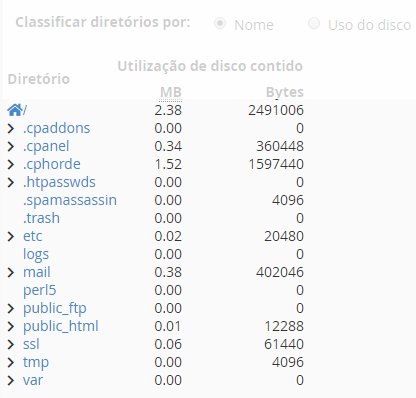The width and height of the screenshot is (416, 398).
Task: Open the .cpanel folder link
Action: pyautogui.click(x=46, y=146)
